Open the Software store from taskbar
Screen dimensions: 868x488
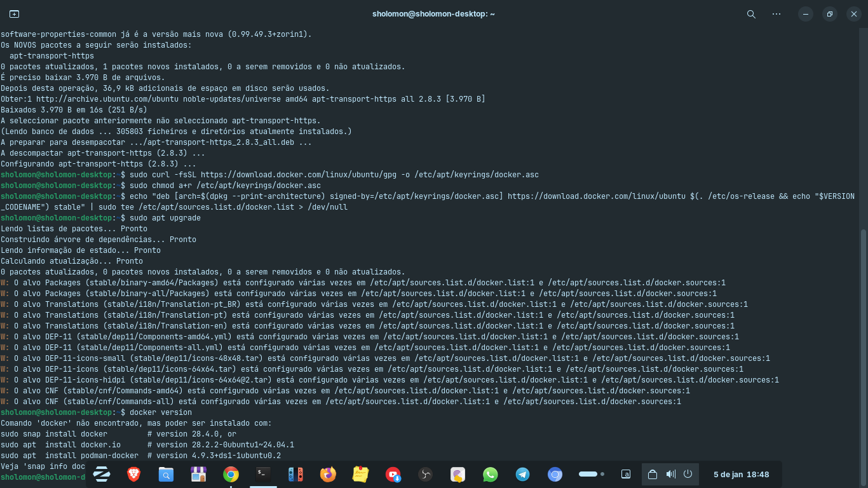198,474
